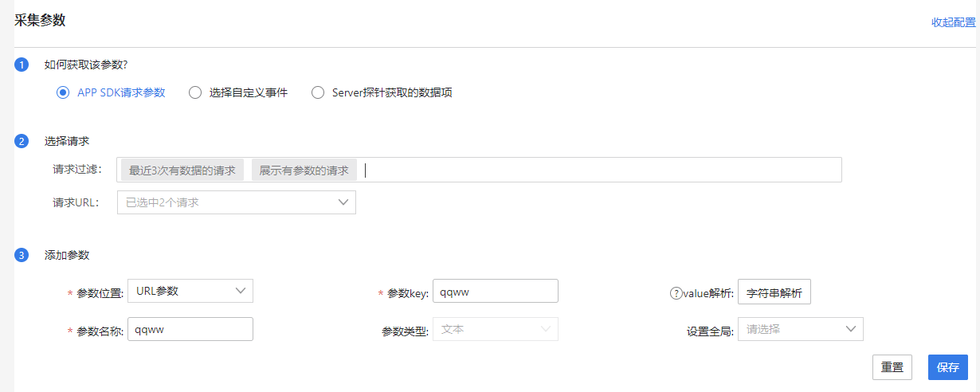The image size is (980, 392).
Task: Save the parameter with 保存 button
Action: [x=947, y=367]
